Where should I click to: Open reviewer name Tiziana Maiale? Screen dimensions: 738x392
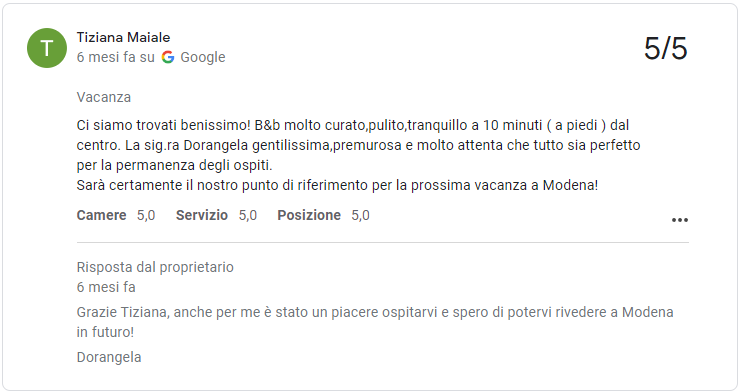coord(123,37)
